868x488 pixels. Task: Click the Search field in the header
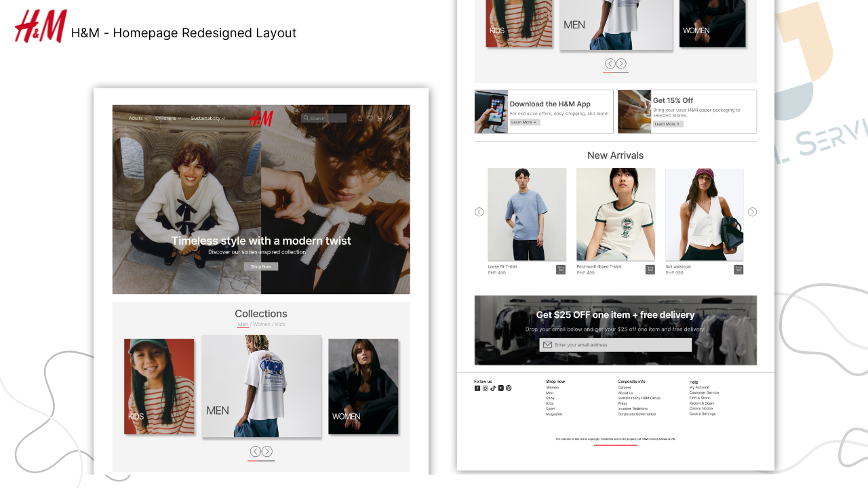[x=324, y=118]
